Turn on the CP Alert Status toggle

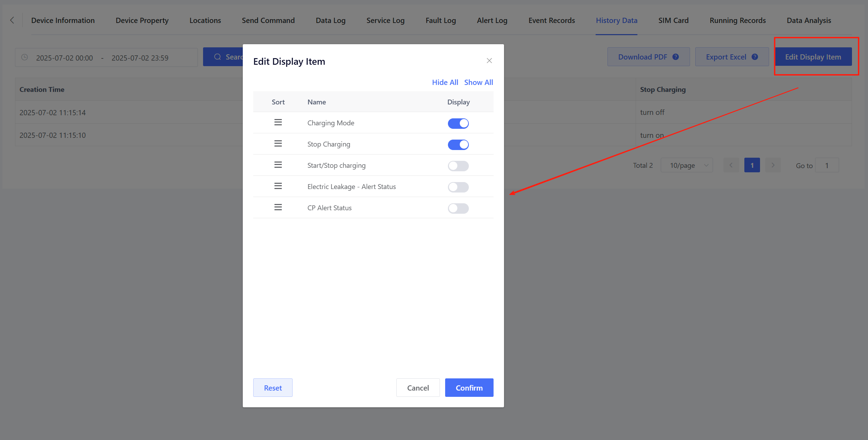click(458, 208)
